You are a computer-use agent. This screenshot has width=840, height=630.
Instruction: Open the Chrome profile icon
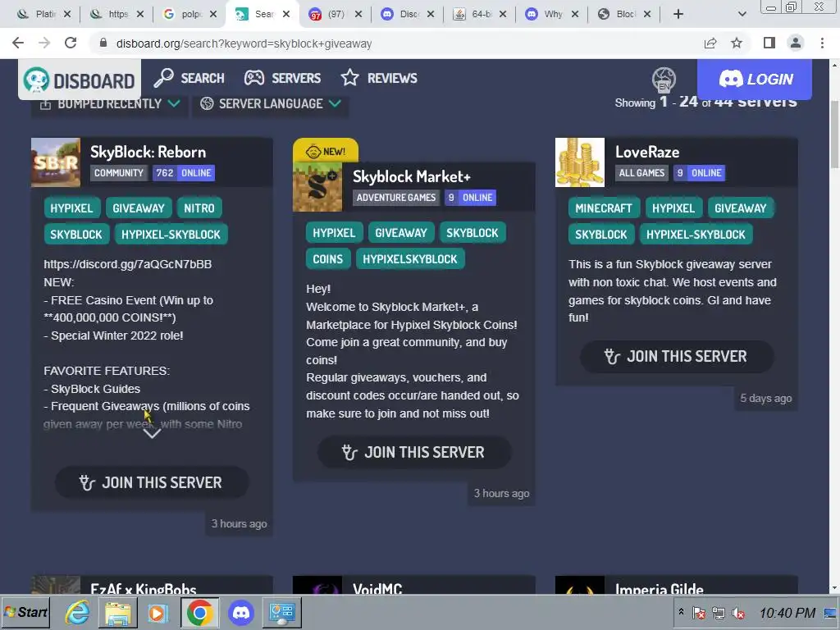[796, 43]
